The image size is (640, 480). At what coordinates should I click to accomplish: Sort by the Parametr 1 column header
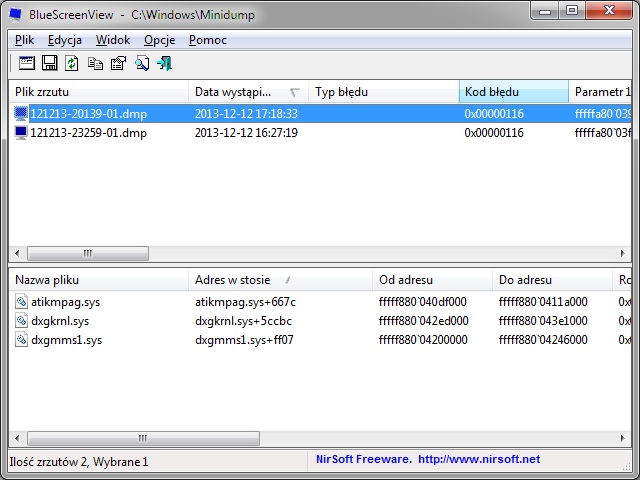600,92
